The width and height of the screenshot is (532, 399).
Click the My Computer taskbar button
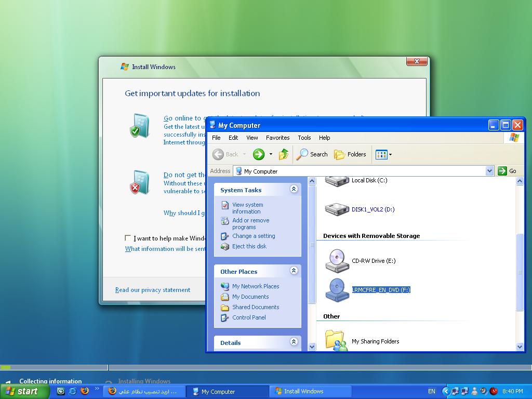[x=228, y=392]
